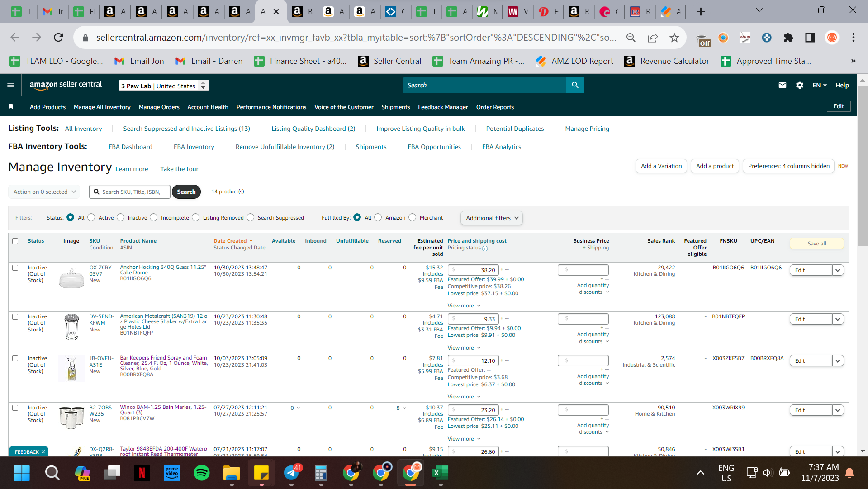Screen dimensions: 868x489
Task: Open the Manage Orders menu item
Action: pos(159,107)
